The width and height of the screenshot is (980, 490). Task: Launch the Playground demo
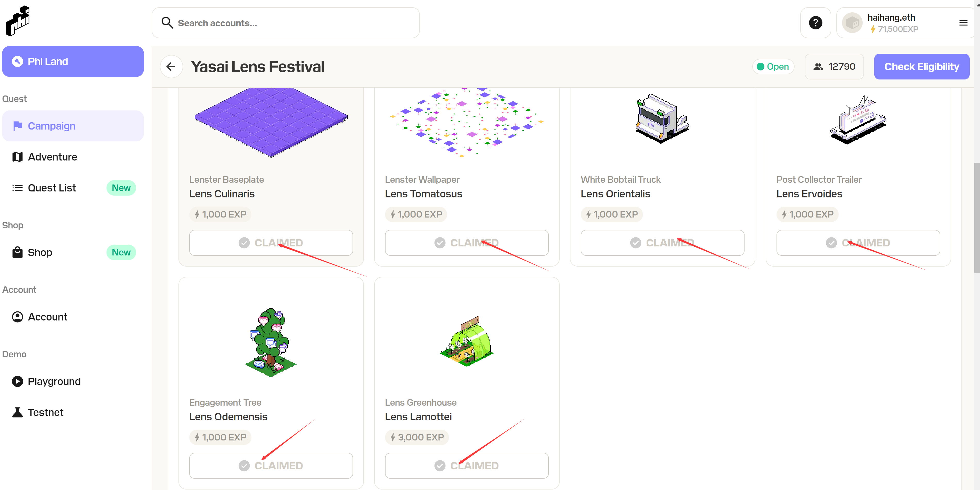click(54, 381)
